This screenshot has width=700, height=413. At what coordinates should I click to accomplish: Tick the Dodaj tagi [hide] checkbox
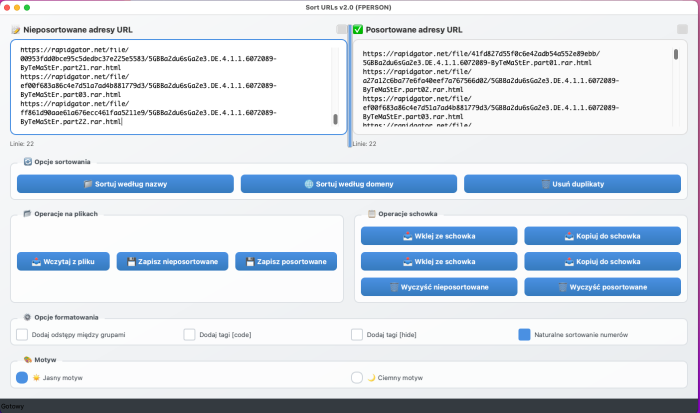click(357, 334)
